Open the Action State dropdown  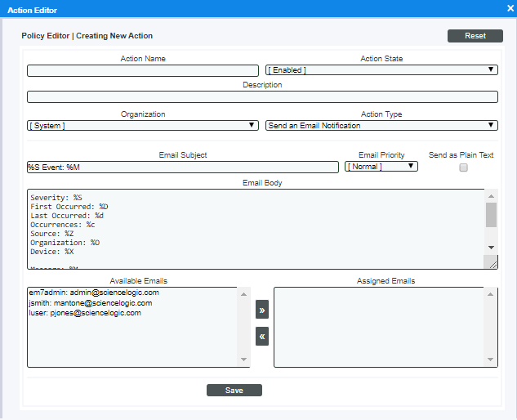[x=381, y=70]
